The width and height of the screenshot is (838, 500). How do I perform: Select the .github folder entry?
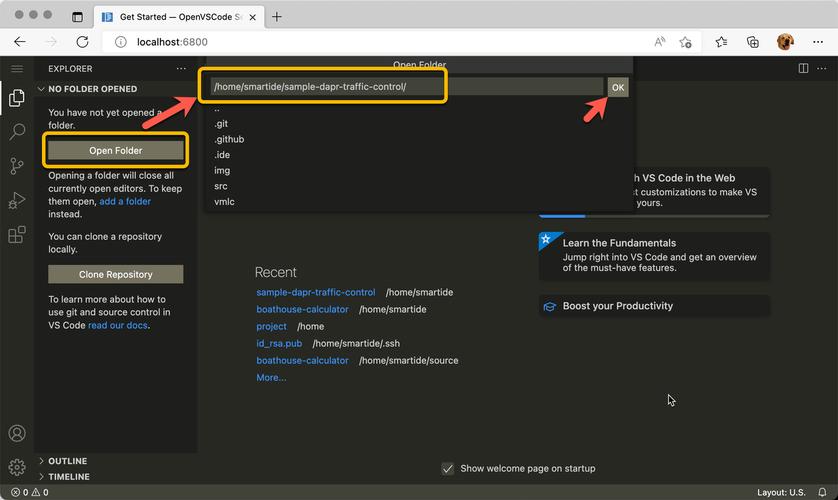click(228, 139)
